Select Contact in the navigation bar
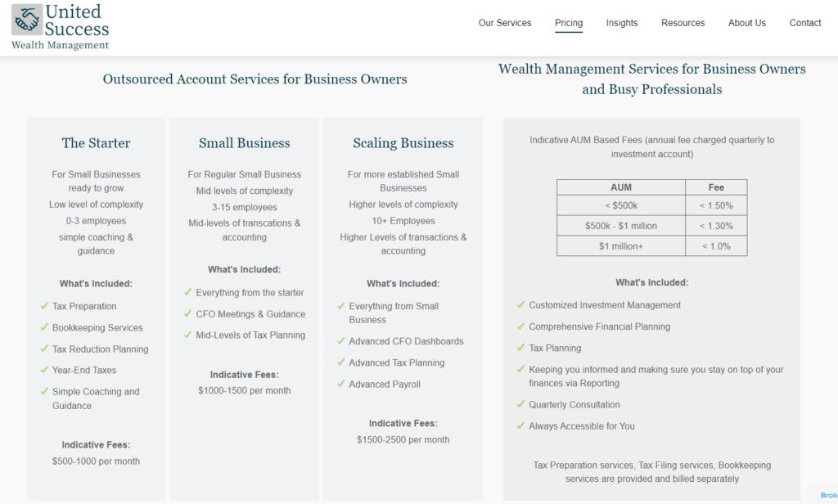The width and height of the screenshot is (838, 504). click(804, 23)
